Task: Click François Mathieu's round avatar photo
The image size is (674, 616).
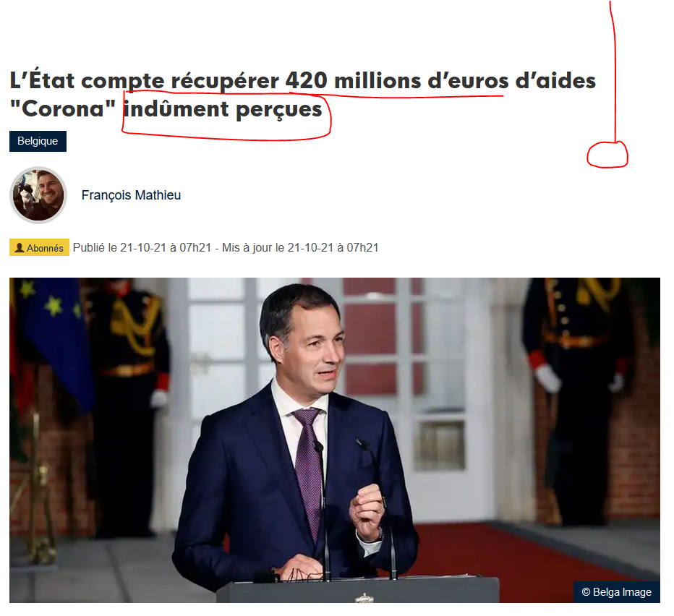Action: point(38,195)
